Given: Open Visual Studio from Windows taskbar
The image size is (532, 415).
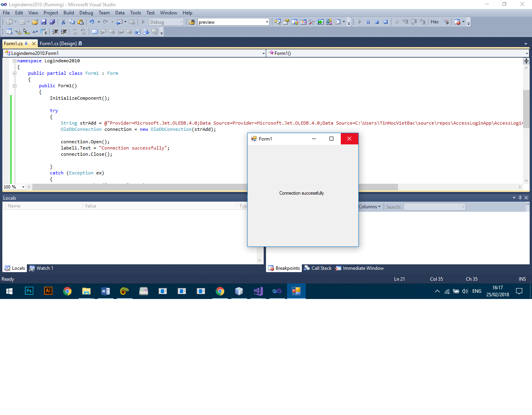Looking at the screenshot, I should [x=258, y=291].
